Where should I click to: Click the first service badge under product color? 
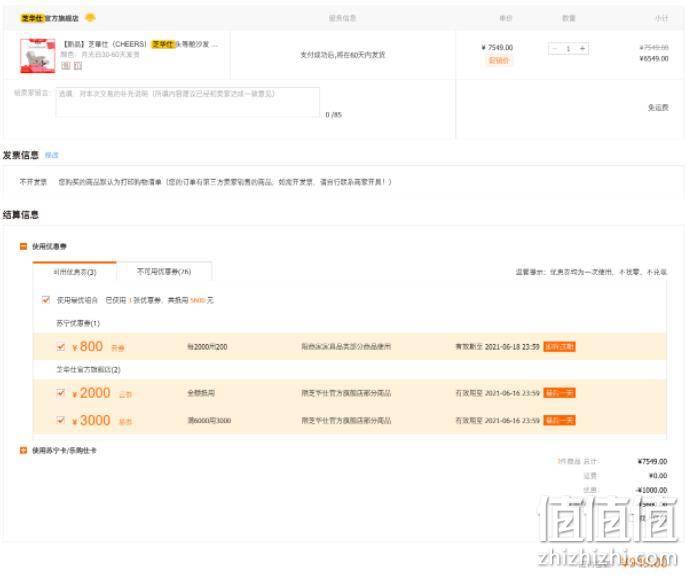(x=66, y=66)
